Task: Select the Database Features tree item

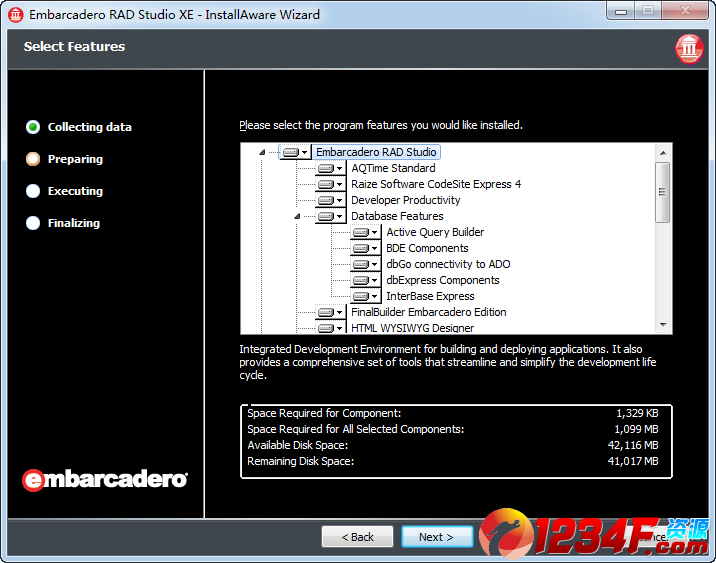Action: [397, 216]
